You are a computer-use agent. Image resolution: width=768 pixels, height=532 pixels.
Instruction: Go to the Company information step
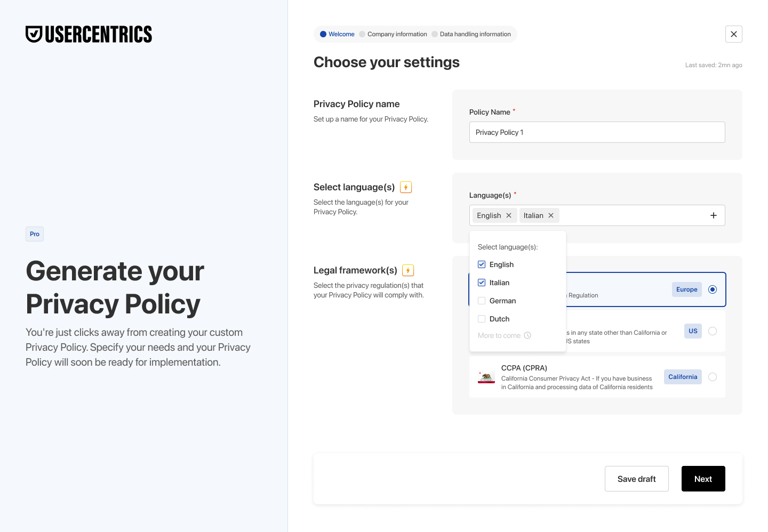coord(393,34)
